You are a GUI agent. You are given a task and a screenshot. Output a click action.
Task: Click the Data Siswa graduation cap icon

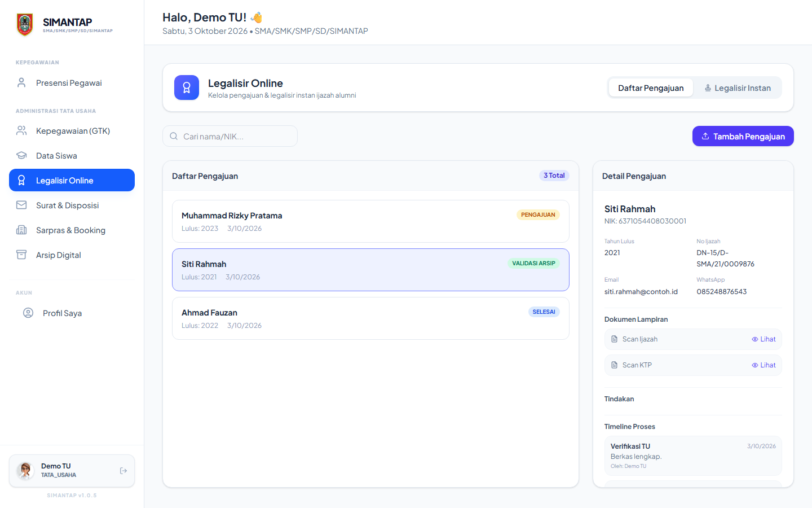pyautogui.click(x=21, y=156)
